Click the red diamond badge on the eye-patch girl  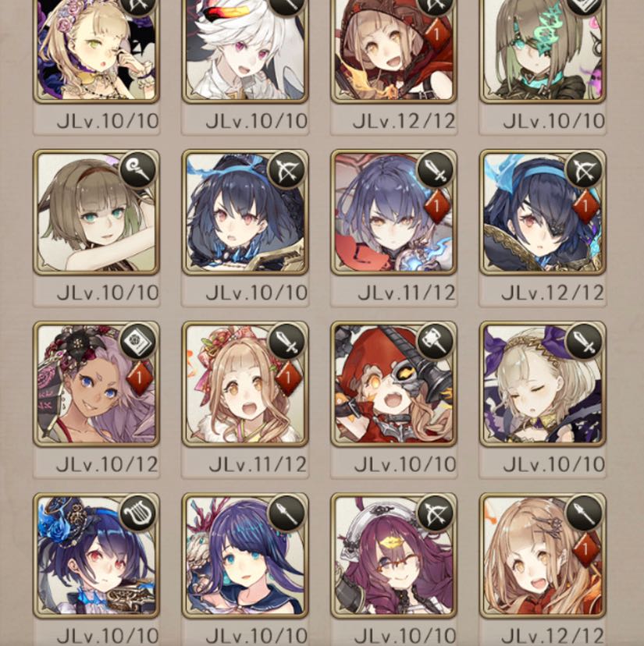[x=585, y=206]
